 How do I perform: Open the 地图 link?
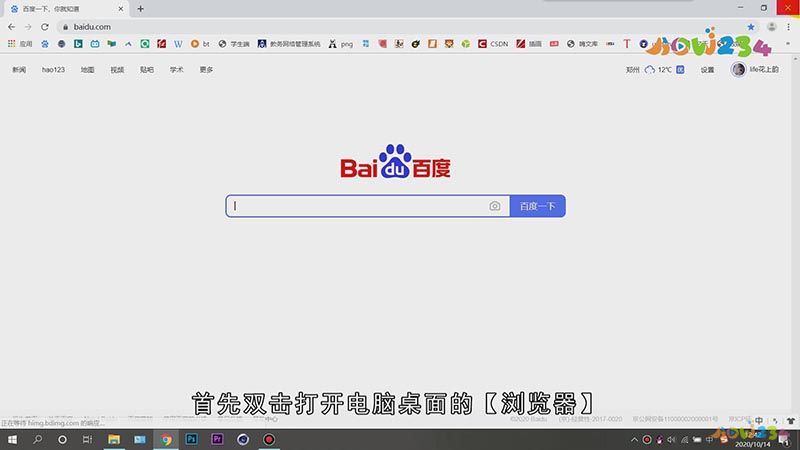coord(87,70)
